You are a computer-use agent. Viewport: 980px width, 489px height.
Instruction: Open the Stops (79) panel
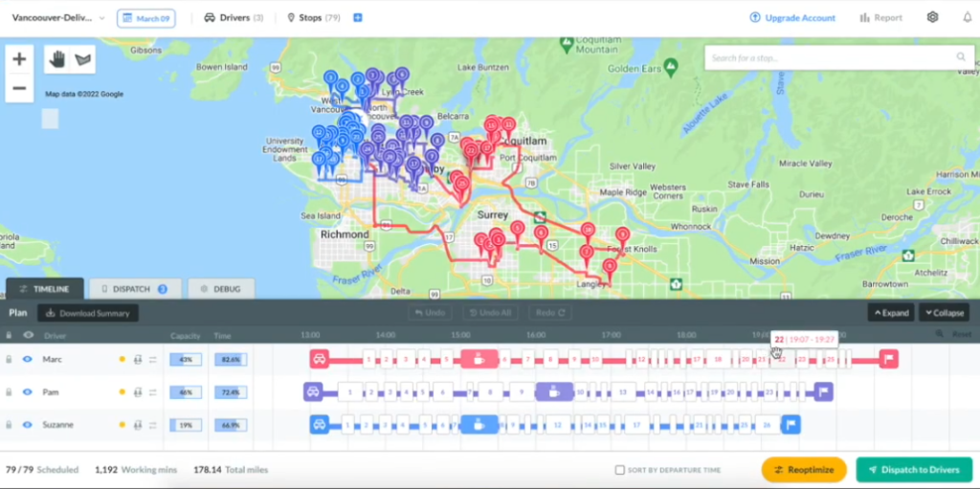(313, 17)
